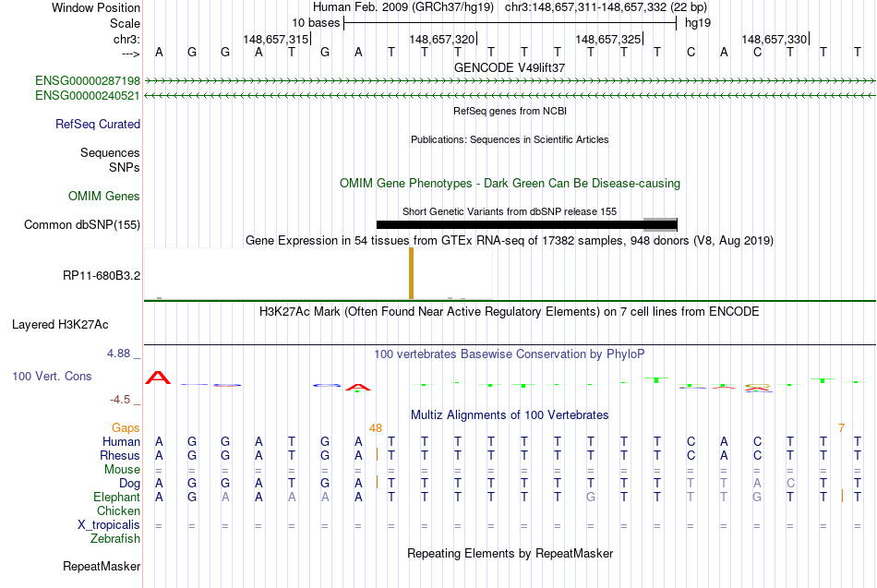Click the ENSG00000240521 gene track label
The height and width of the screenshot is (588, 877).
click(88, 96)
